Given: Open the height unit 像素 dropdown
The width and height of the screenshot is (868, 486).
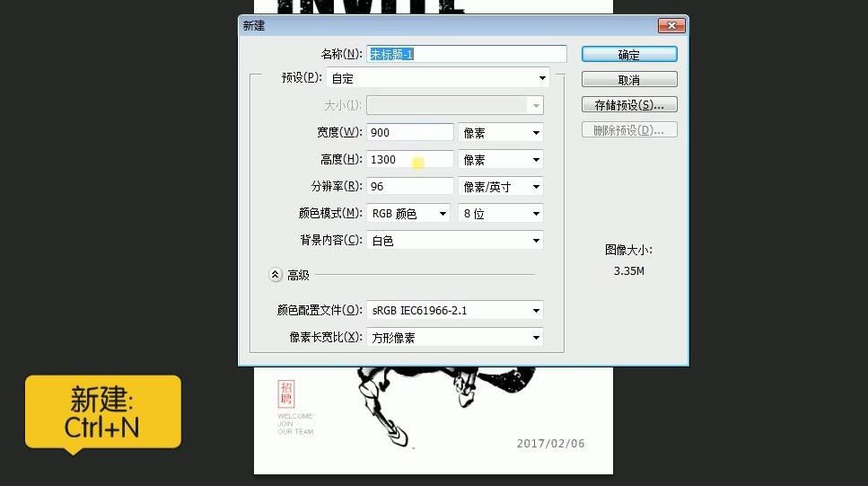Looking at the screenshot, I should point(500,160).
